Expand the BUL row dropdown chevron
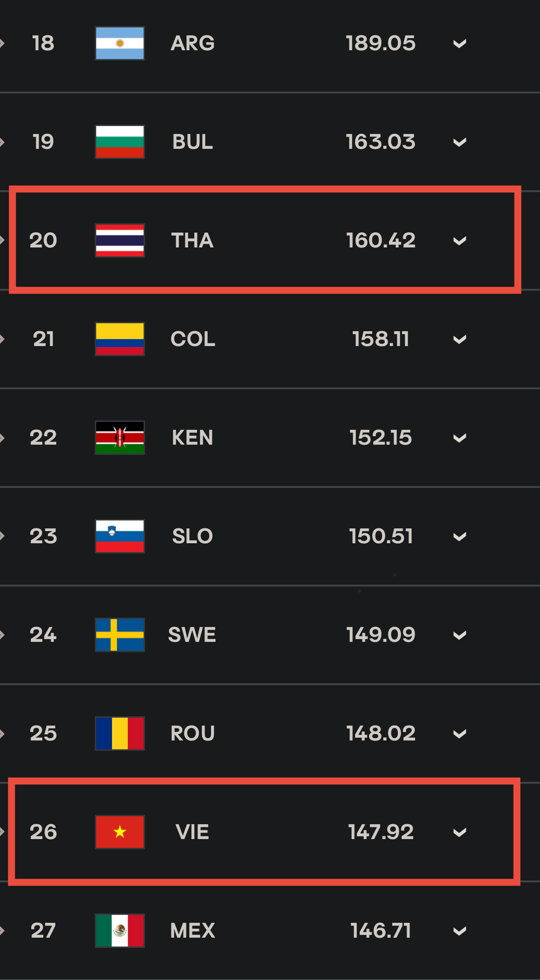This screenshot has width=540, height=980. tap(460, 142)
